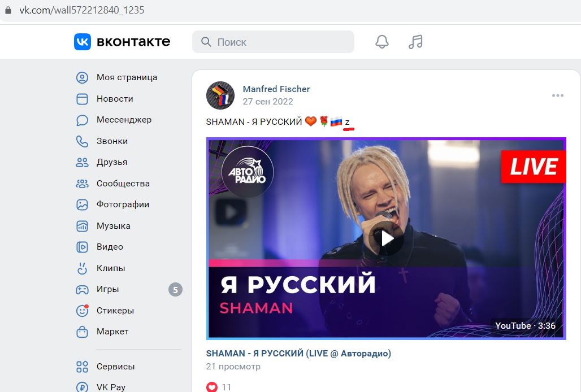This screenshot has width=581, height=392.
Task: Open the music note player icon
Action: pyautogui.click(x=415, y=42)
